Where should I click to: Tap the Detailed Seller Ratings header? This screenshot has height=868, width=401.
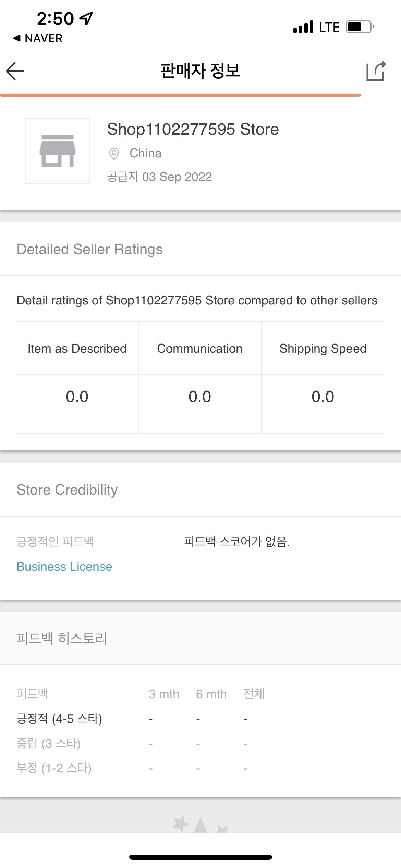[x=90, y=249]
